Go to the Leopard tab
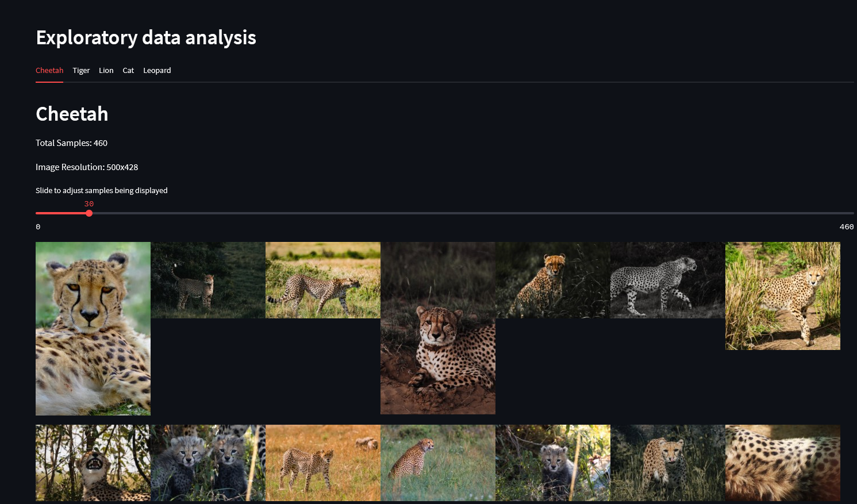 (157, 71)
